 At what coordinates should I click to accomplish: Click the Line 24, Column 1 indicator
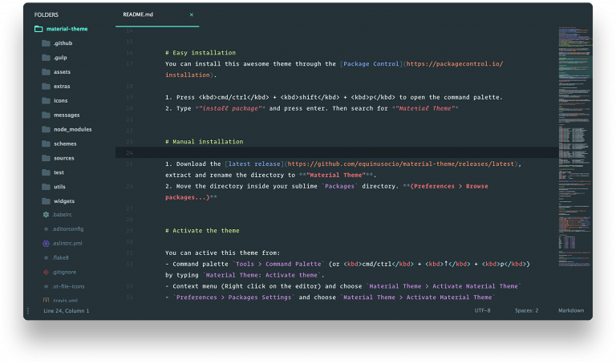click(66, 310)
